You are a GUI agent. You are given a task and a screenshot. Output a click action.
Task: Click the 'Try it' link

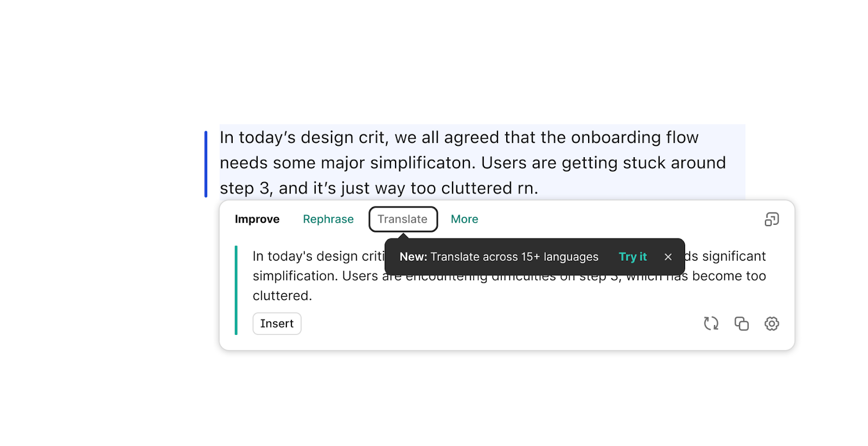click(x=633, y=257)
